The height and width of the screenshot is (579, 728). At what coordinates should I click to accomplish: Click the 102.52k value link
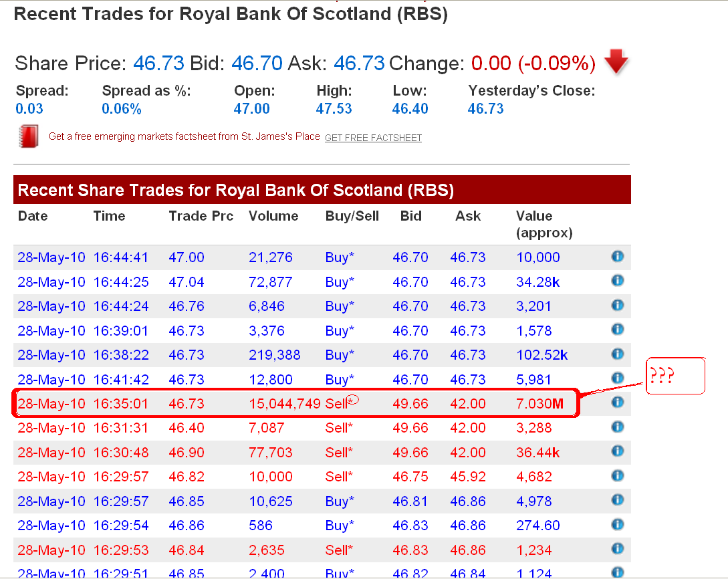coord(541,355)
